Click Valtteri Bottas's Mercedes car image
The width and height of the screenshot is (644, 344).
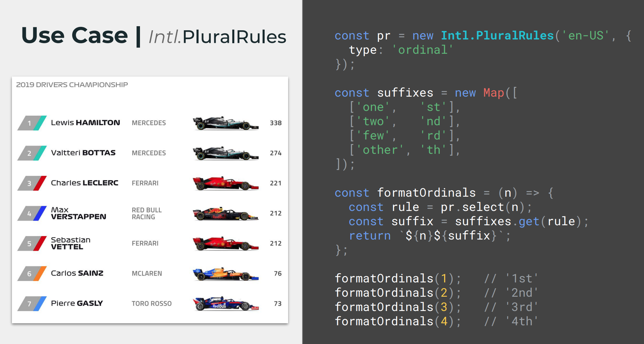click(x=225, y=153)
